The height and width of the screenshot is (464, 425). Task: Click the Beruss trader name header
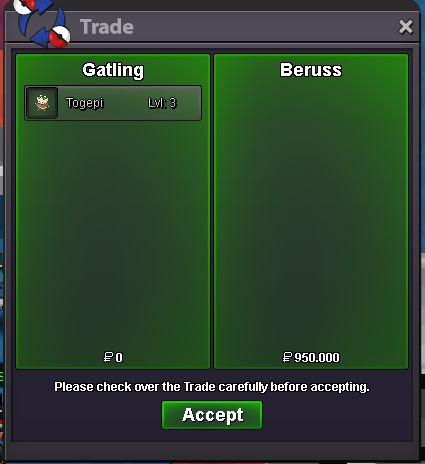coord(311,70)
